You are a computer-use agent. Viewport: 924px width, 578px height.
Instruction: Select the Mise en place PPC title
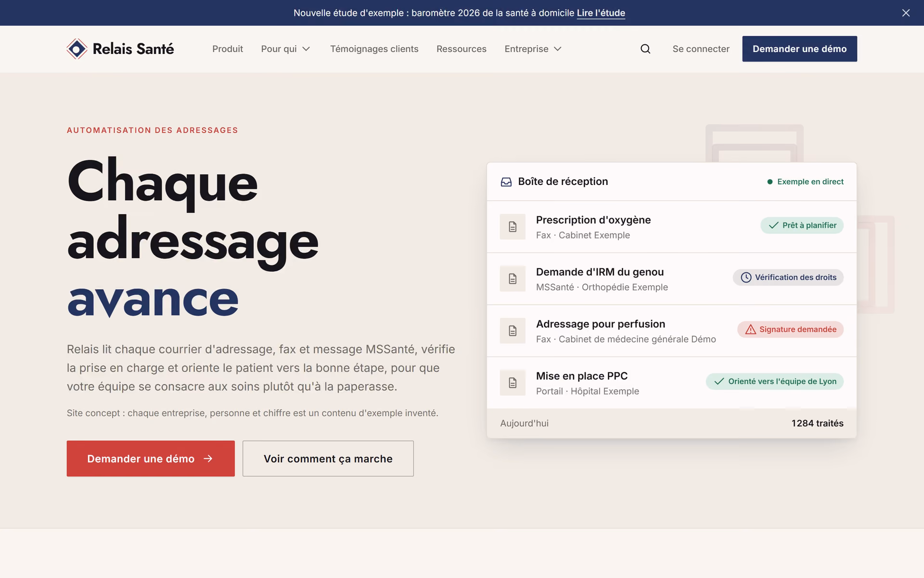point(581,376)
